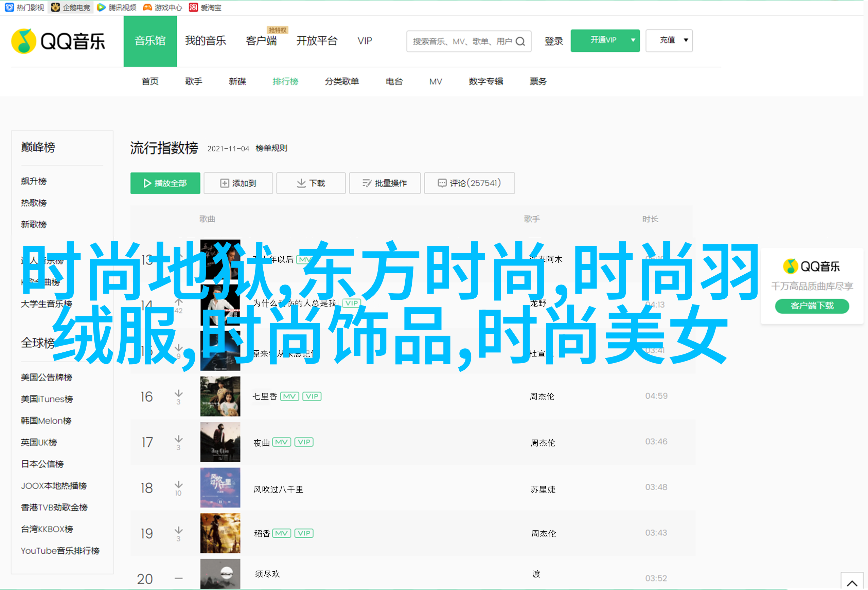Image resolution: width=868 pixels, height=590 pixels.
Task: Open 企鹅电竞 bookmark
Action: coord(71,7)
